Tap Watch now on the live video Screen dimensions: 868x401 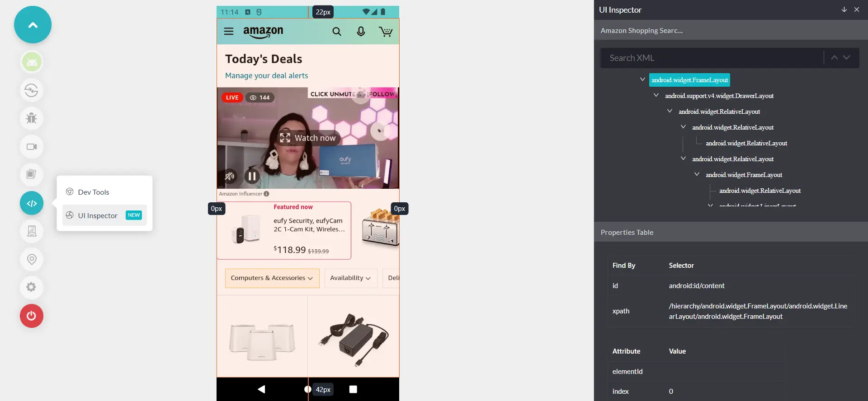click(x=308, y=138)
